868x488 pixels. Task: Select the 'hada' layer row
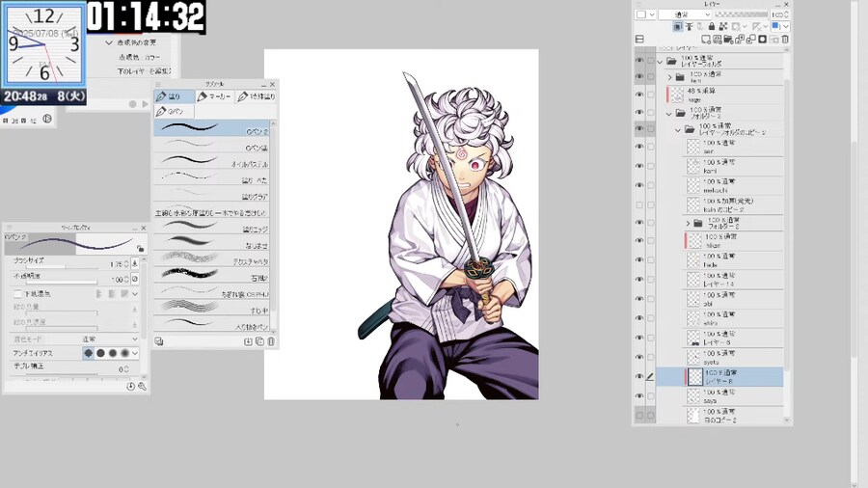[x=734, y=260]
